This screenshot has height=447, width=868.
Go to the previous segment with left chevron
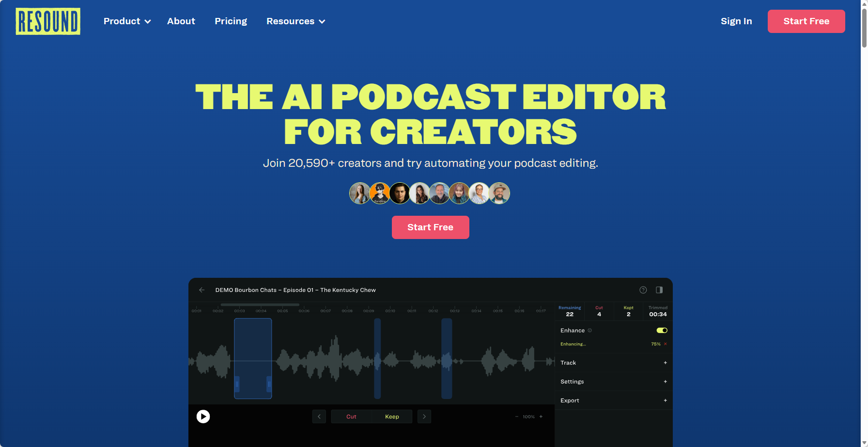point(319,416)
